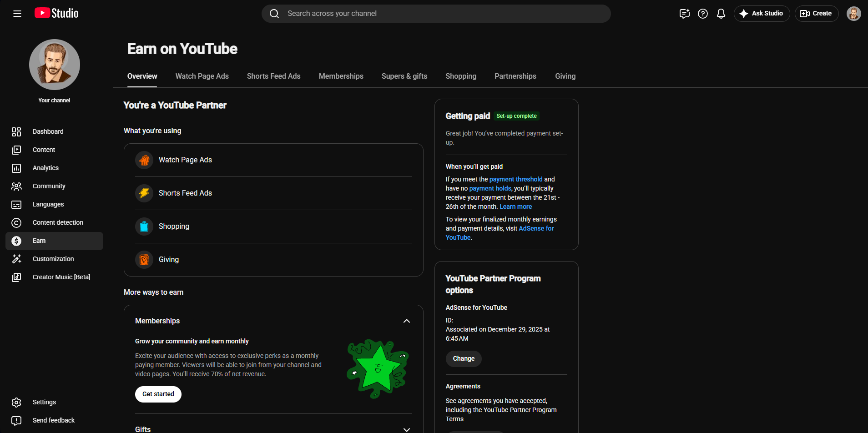Click the Languages subtitles icon
This screenshot has height=433, width=868.
tap(16, 204)
